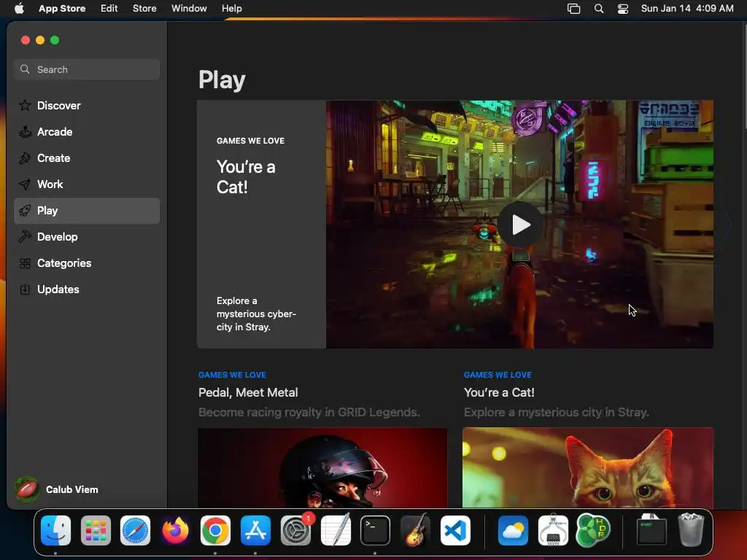Click 'Become racing royalty in GRID Legends.' subtitle

coord(309,412)
